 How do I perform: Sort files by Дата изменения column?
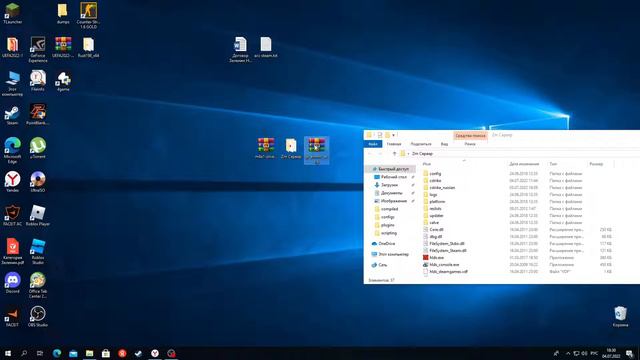[x=524, y=164]
